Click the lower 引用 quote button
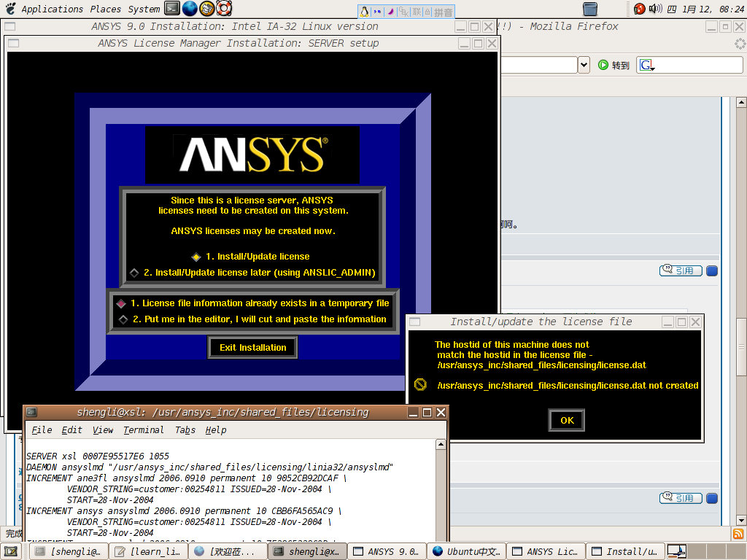The width and height of the screenshot is (747, 560). click(x=681, y=498)
